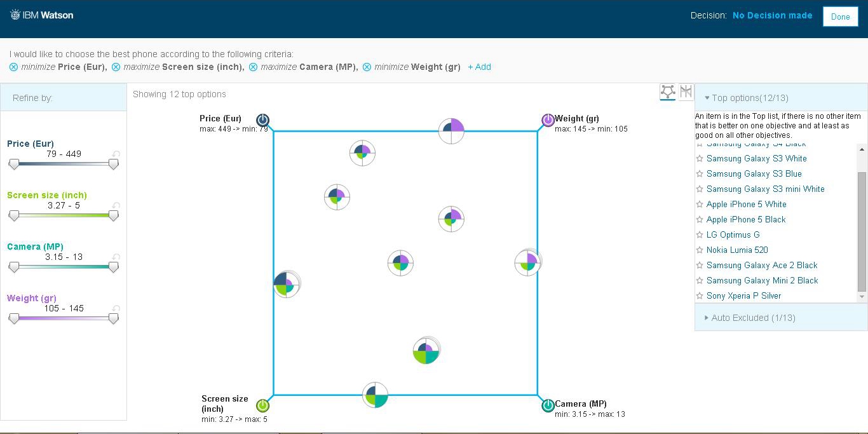Image resolution: width=868 pixels, height=434 pixels.
Task: Reset the Weight (gr) range filter
Action: click(x=116, y=309)
